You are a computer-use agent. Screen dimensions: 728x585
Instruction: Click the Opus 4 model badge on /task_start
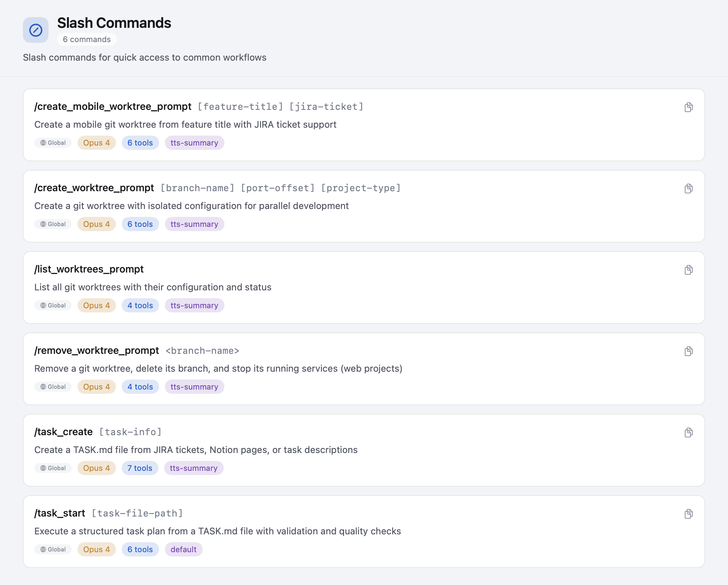pos(96,549)
